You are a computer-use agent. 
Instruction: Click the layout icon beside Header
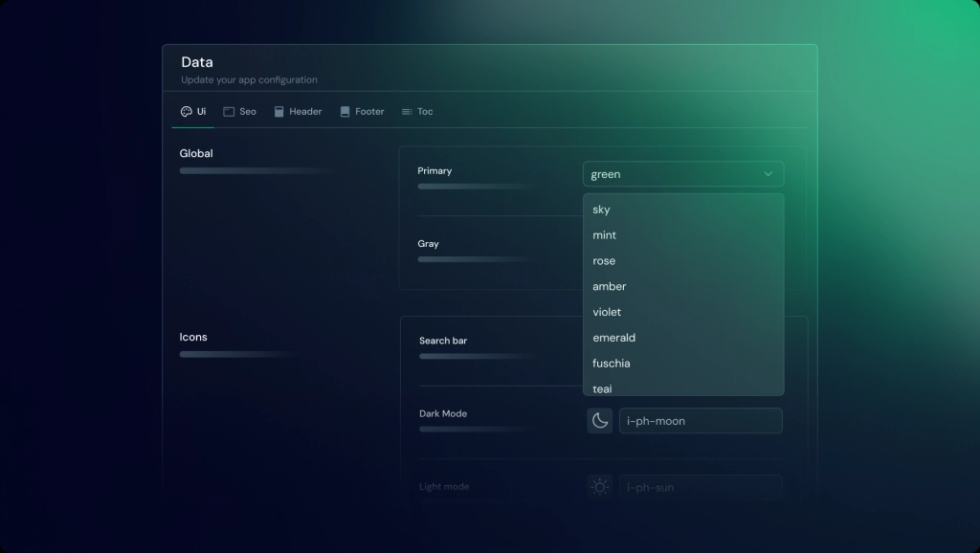pyautogui.click(x=279, y=112)
